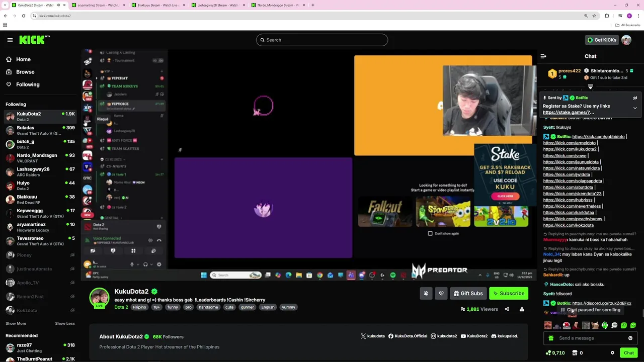This screenshot has width=644, height=362.
Task: Open emoji picker in chat input
Action: pos(630,338)
